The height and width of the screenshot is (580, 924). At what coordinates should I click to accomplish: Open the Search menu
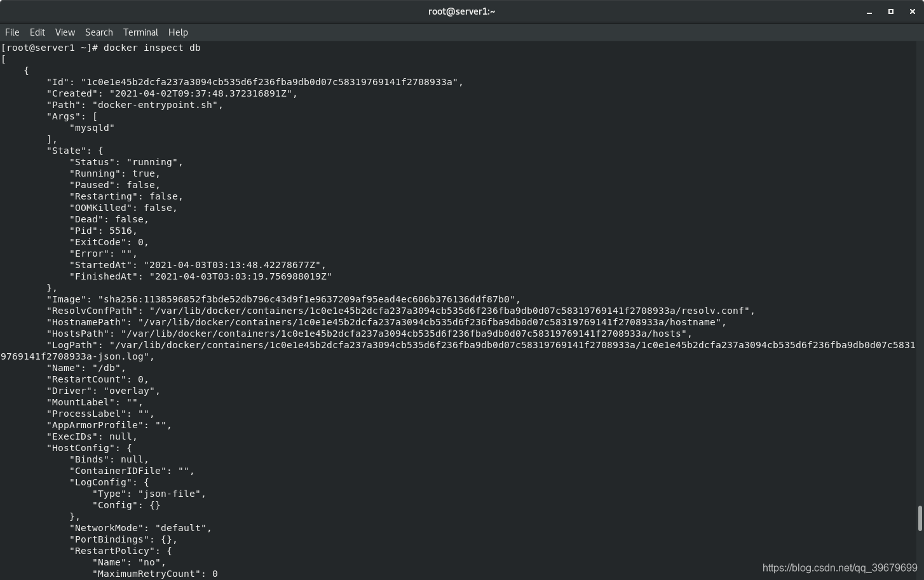pos(99,32)
